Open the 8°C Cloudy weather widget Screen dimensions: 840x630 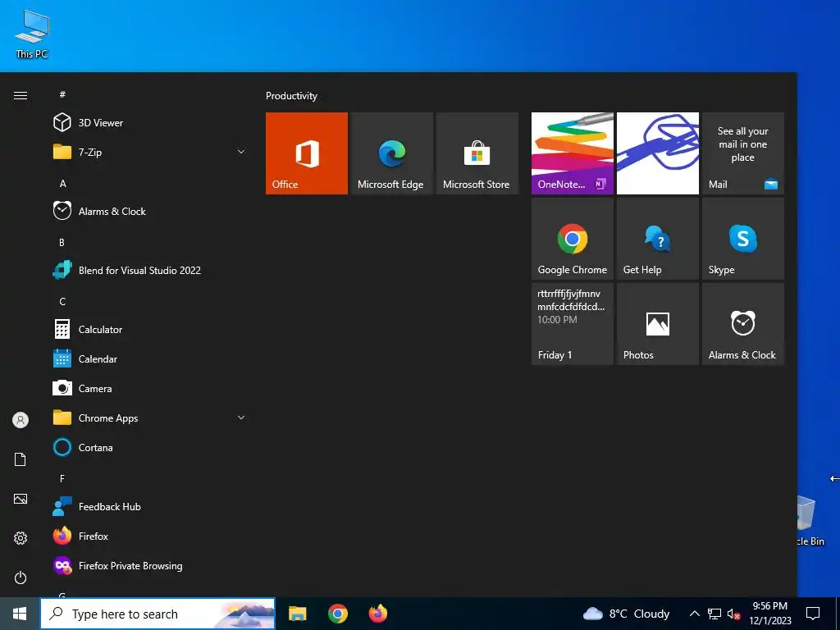pyautogui.click(x=626, y=614)
